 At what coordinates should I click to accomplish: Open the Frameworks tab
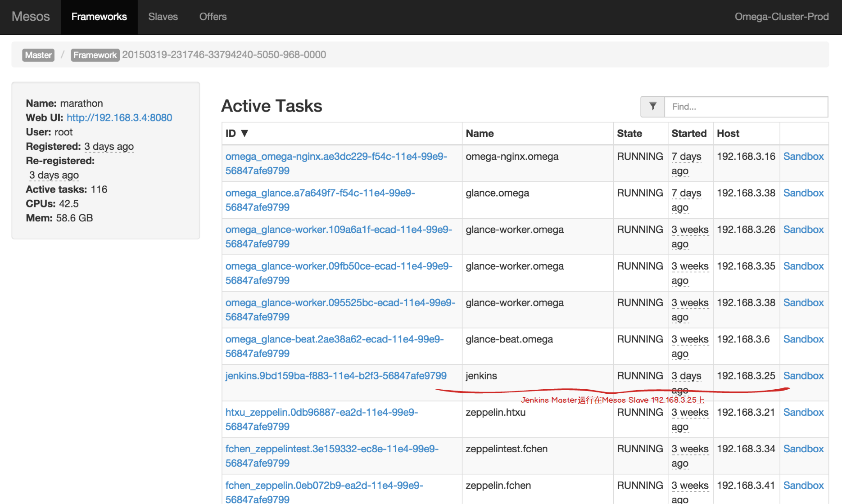[x=99, y=17]
